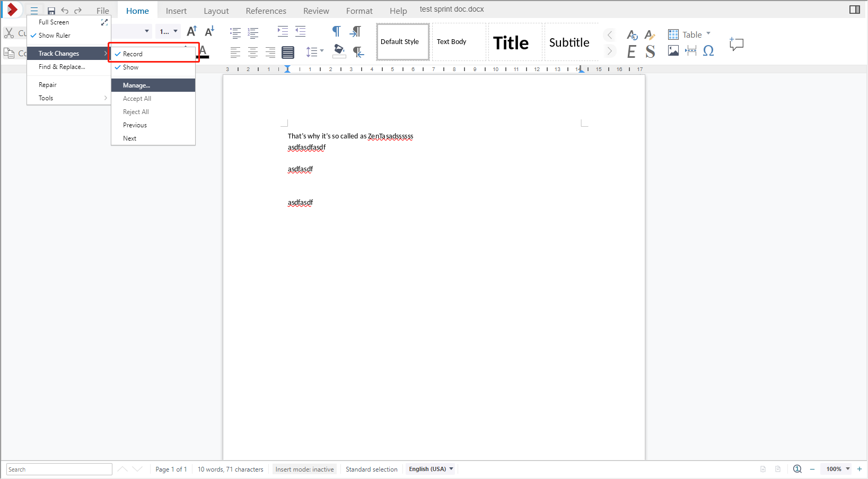This screenshot has height=479, width=868.
Task: Open the English (USA) language dropdown
Action: point(431,469)
